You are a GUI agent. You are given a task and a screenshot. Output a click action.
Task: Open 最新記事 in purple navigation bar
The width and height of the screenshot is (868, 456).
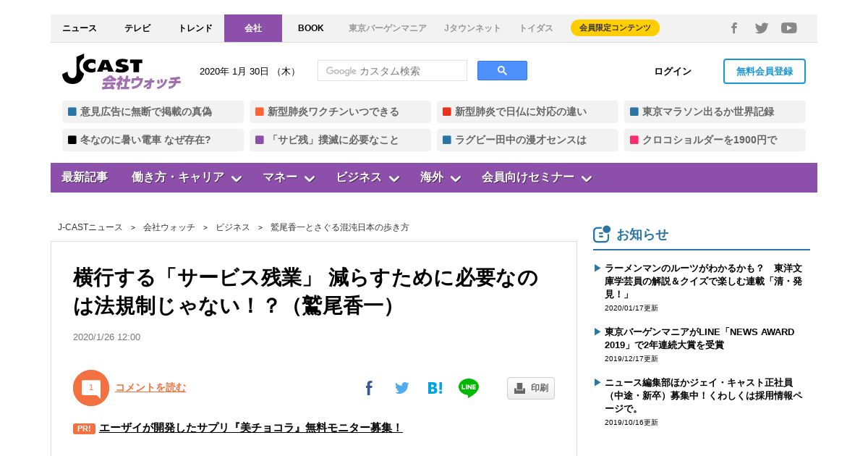85,177
